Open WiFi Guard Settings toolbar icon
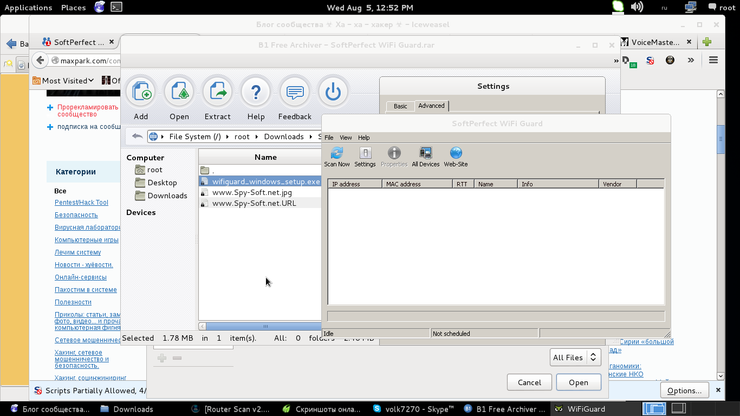 (365, 157)
